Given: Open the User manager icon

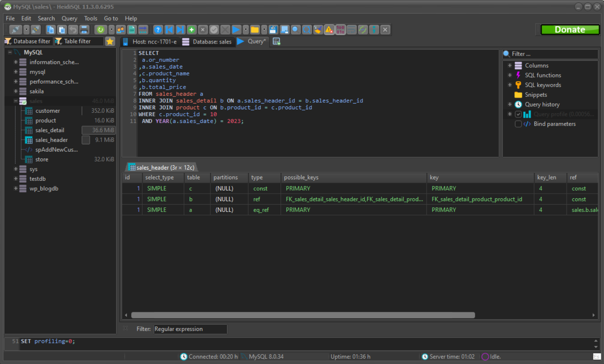Looking at the screenshot, I should coord(121,30).
